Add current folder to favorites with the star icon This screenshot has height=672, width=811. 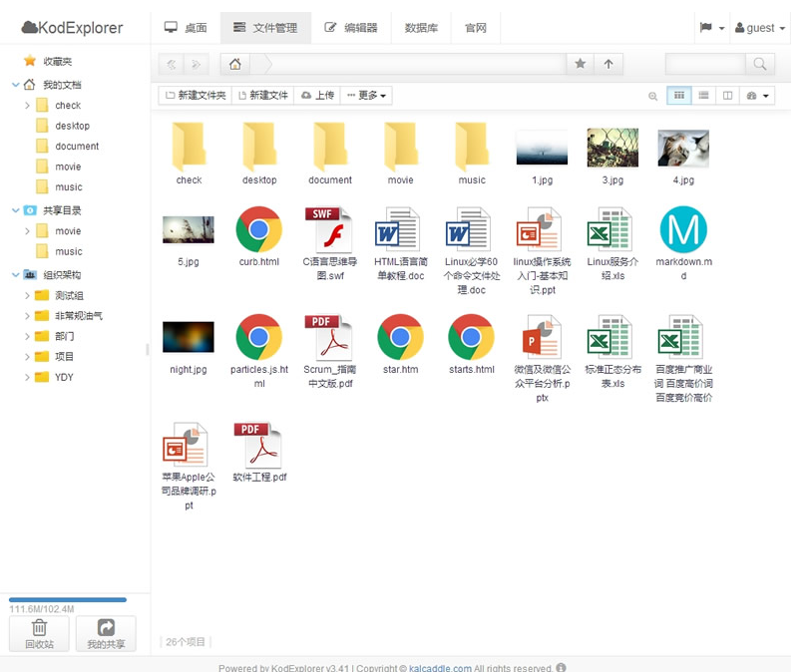click(x=580, y=62)
